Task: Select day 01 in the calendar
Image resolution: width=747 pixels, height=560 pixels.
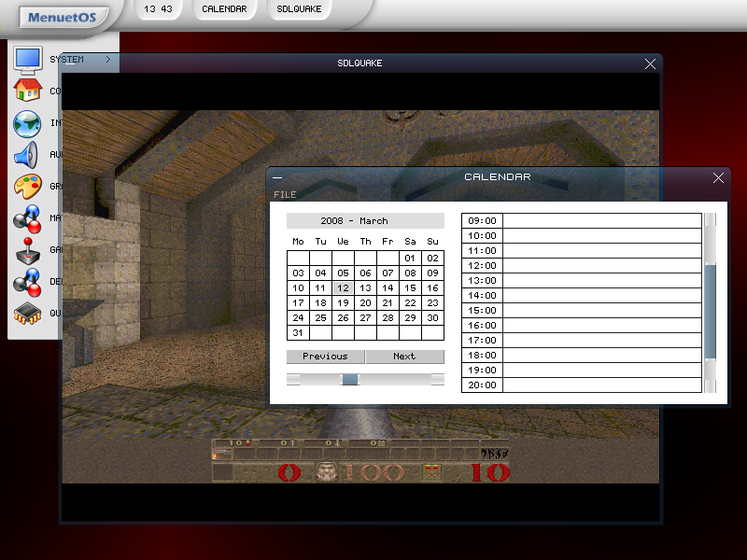Action: [x=410, y=259]
